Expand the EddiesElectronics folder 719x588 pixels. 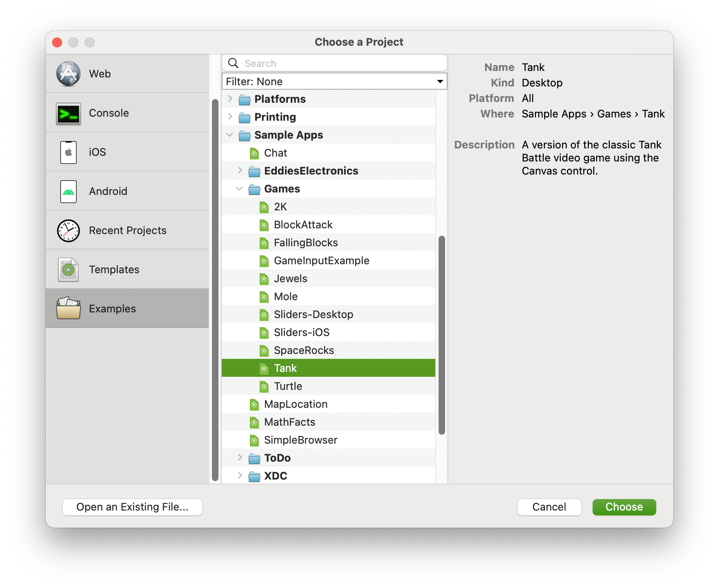click(240, 170)
